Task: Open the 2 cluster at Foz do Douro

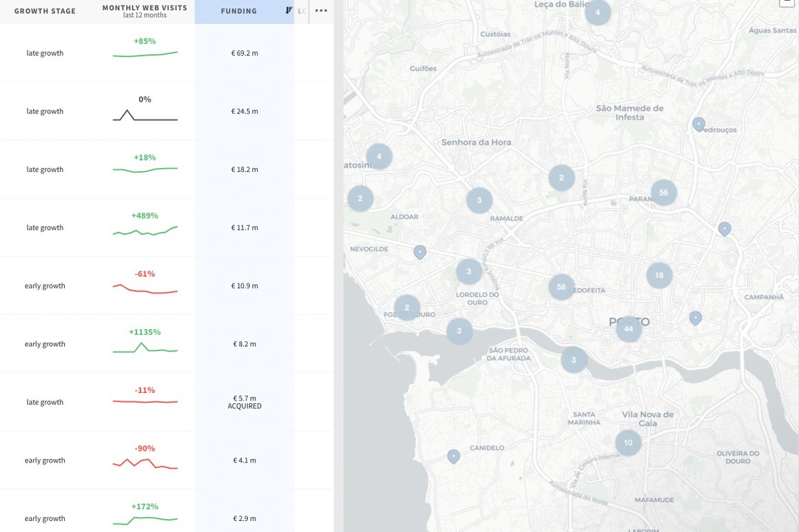Action: click(407, 308)
